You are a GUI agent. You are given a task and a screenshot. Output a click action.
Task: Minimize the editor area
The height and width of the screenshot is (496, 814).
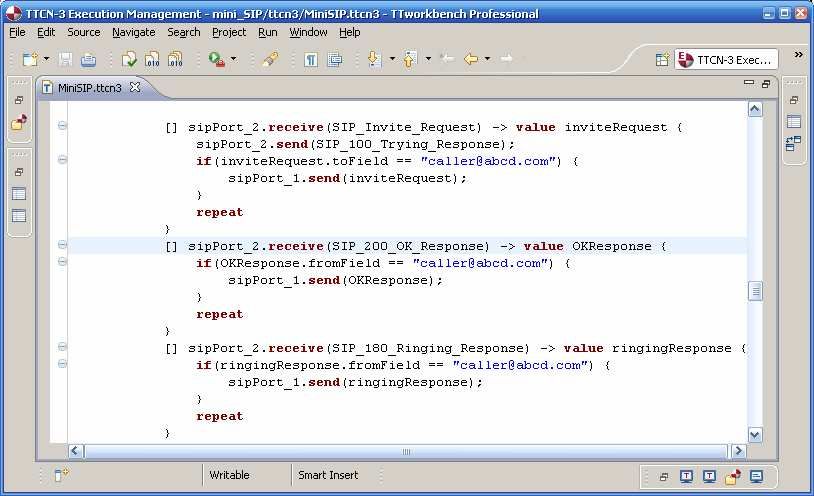[x=749, y=82]
